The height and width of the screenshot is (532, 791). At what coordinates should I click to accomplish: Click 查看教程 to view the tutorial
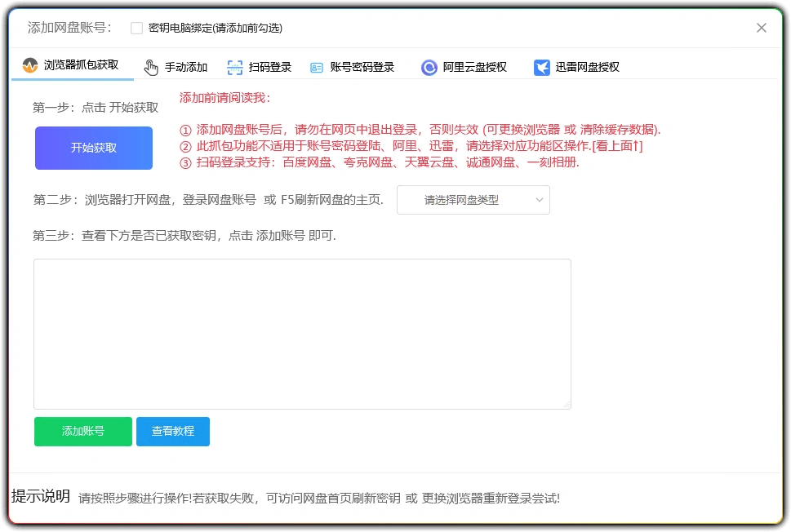(172, 431)
